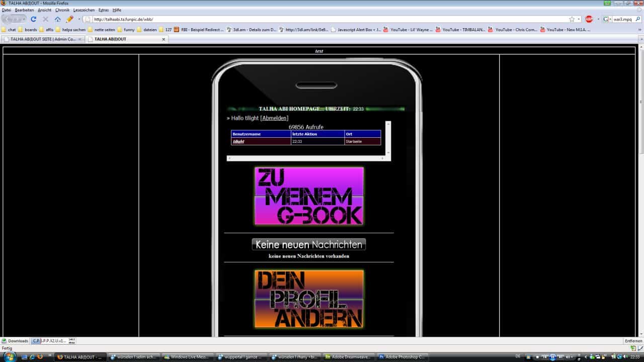
Task: Open the Ansicht menu
Action: click(45, 10)
